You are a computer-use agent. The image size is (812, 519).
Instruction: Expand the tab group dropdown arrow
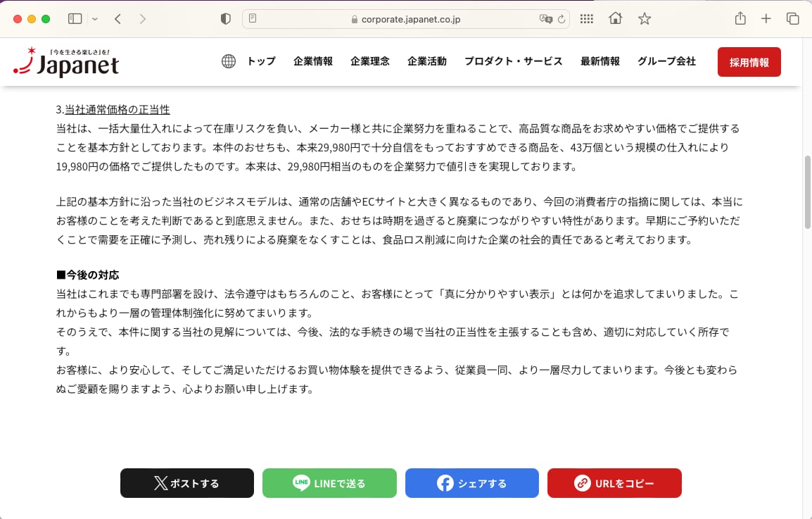click(x=95, y=19)
